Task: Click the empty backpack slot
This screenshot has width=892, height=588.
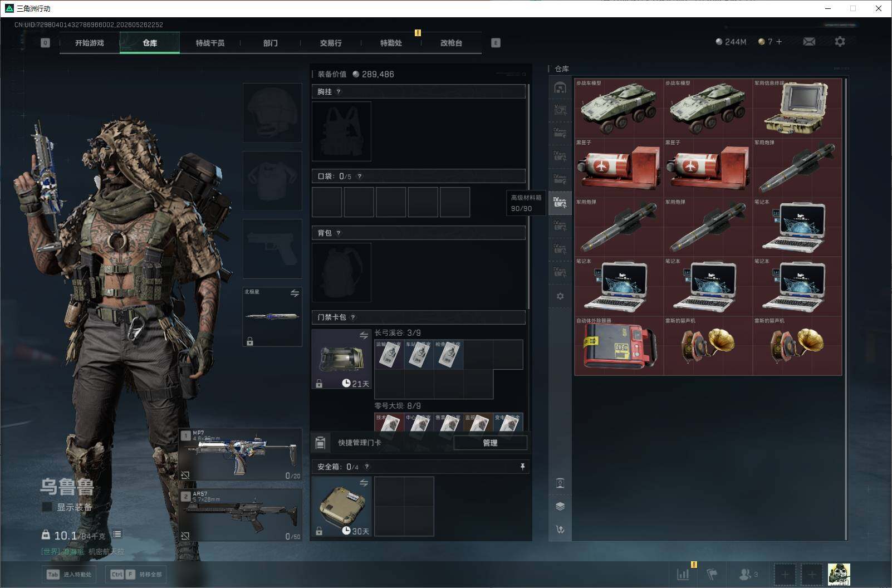Action: 341,272
